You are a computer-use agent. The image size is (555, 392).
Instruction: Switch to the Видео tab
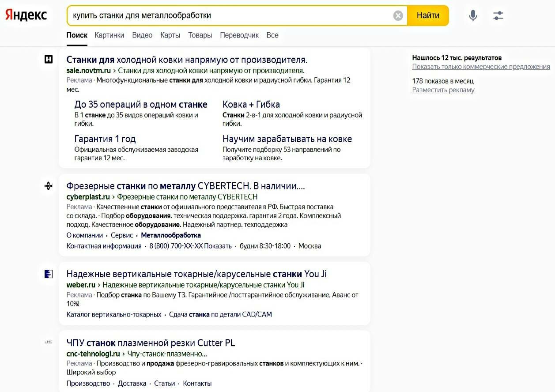click(x=142, y=35)
